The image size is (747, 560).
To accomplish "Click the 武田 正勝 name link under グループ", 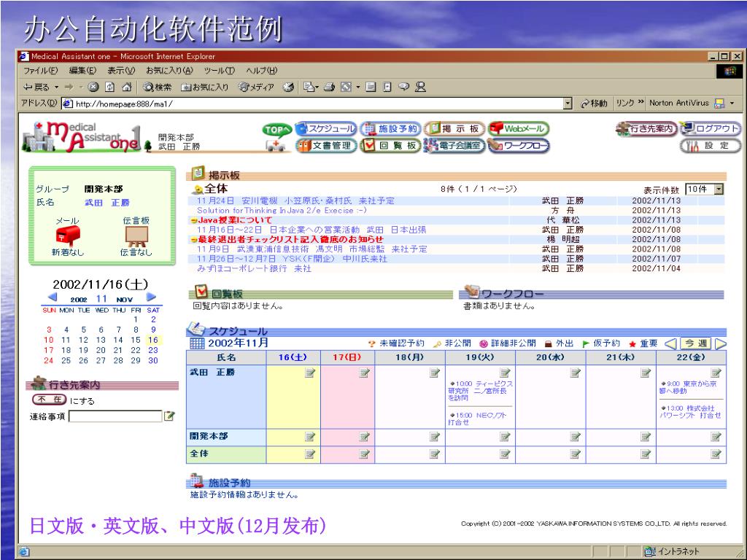I will [107, 203].
